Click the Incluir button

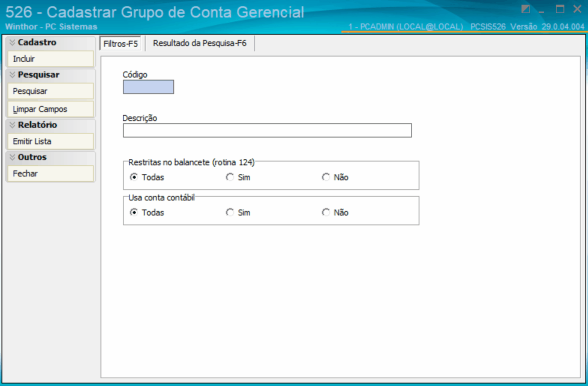point(50,59)
